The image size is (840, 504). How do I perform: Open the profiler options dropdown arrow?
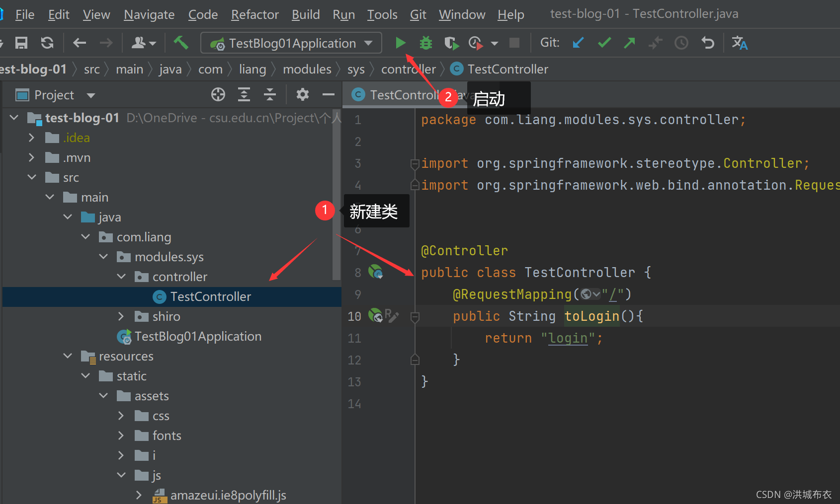point(495,44)
